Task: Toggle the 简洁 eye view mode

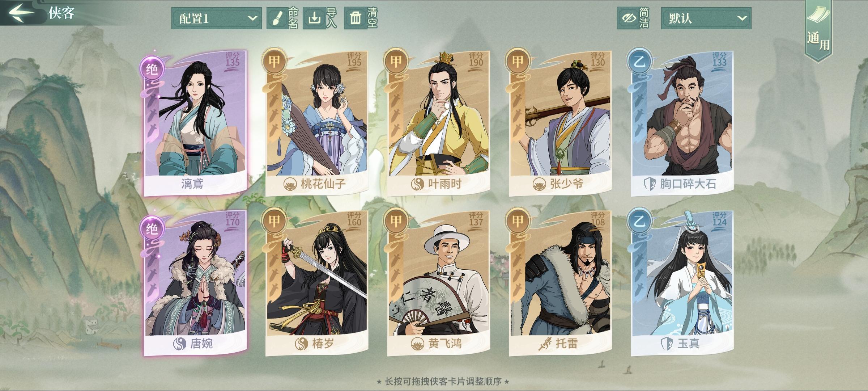Action: pos(634,18)
